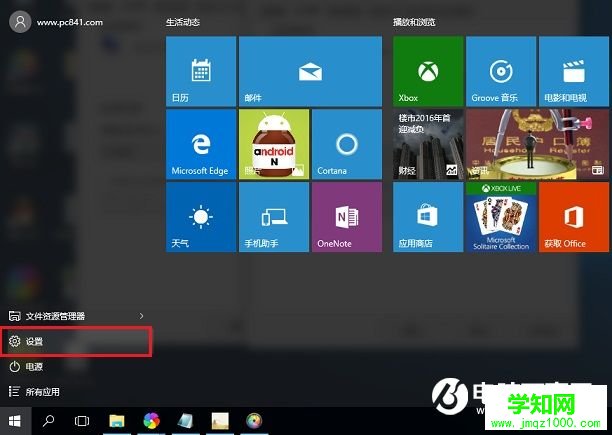Screen dimensions: 612x435
Task: Click the picture thumbnail taskbar icon
Action: [x=220, y=421]
